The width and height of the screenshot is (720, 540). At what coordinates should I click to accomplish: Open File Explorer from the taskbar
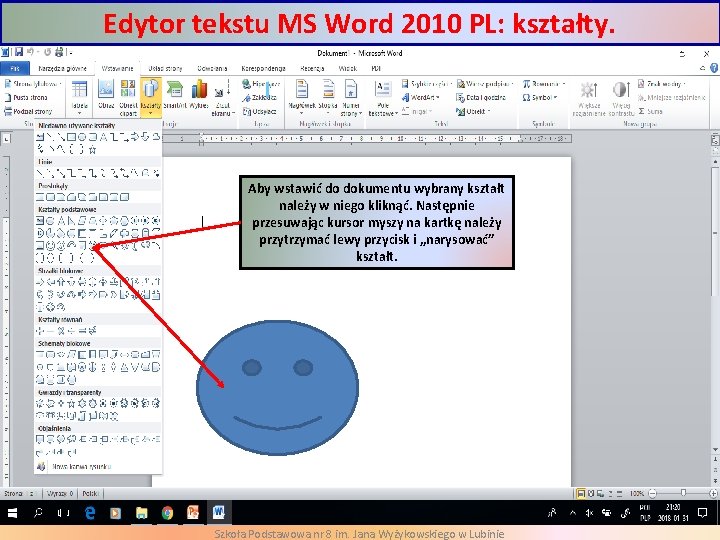pyautogui.click(x=141, y=513)
